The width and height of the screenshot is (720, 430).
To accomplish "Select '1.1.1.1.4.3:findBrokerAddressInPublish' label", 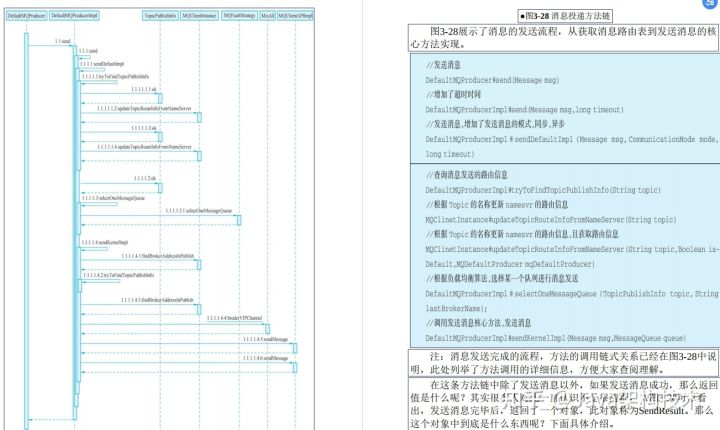I will (157, 300).
